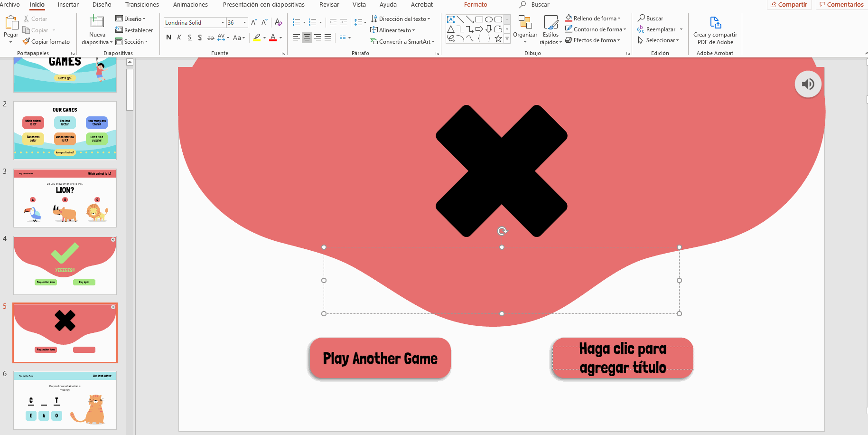Click the font color A red swatch
Viewport: 868px width, 435px height.
pos(273,38)
